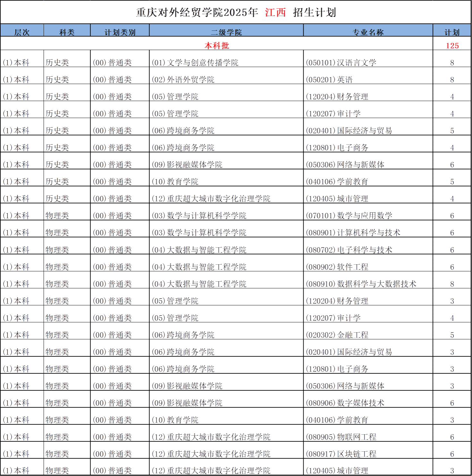This screenshot has height=476, width=472.
Task: Select the (020302) 金融工程 major cell
Action: [x=337, y=335]
